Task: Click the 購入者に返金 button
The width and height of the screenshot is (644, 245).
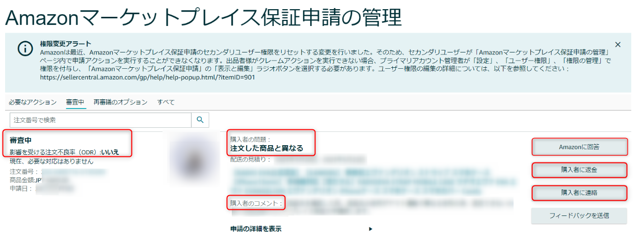Action: pyautogui.click(x=579, y=170)
